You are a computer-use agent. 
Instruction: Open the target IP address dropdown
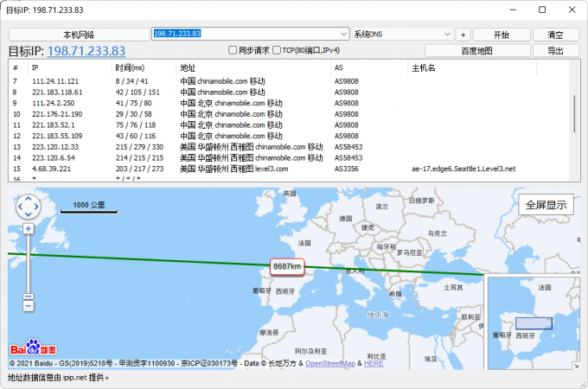pos(343,34)
